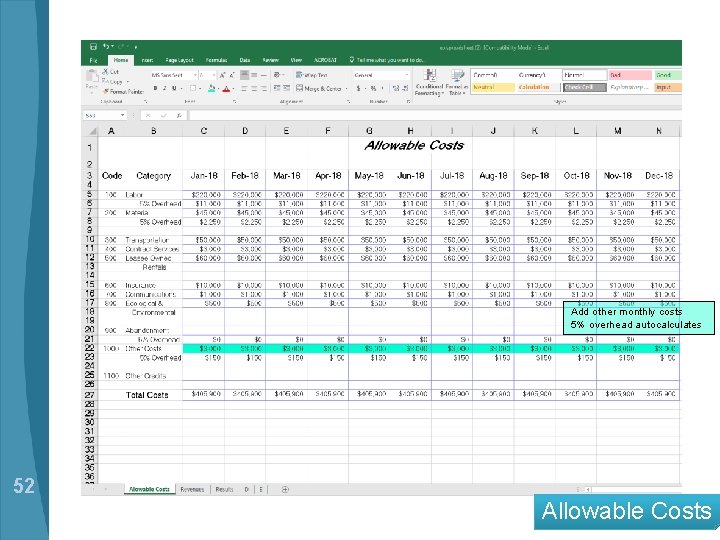
Task: Apply the Normal cell style
Action: pos(585,75)
